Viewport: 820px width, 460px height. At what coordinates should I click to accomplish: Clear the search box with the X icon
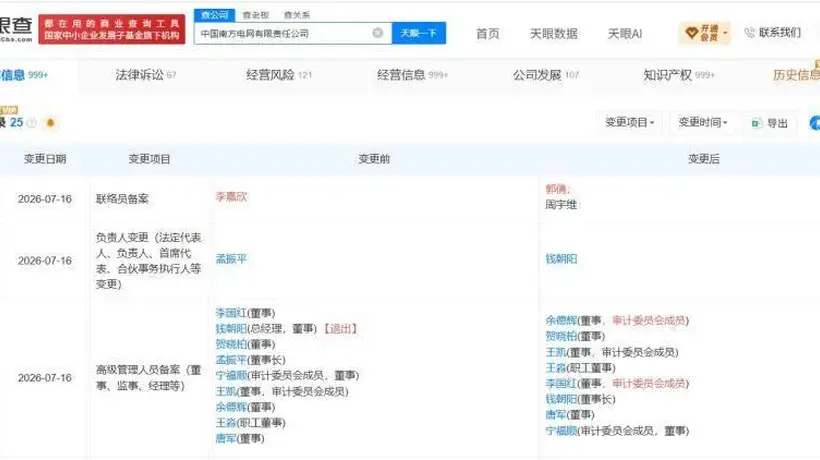click(378, 33)
